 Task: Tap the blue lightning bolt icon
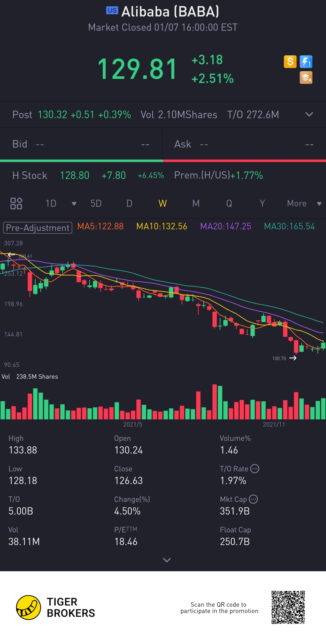(x=306, y=61)
